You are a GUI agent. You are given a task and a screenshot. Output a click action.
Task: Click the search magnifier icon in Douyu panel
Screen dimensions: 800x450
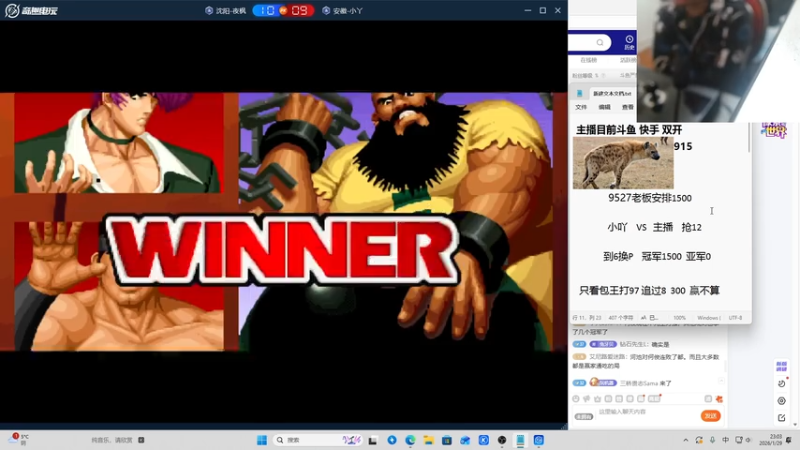[600, 42]
